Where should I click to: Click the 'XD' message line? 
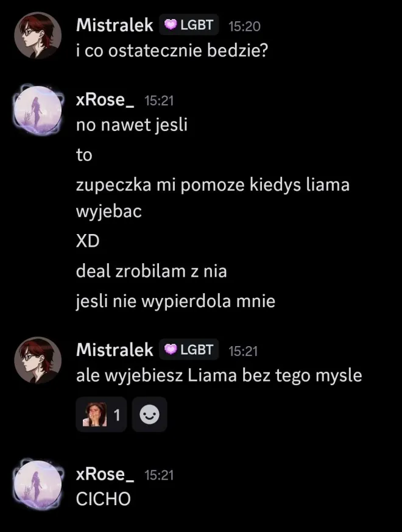[x=88, y=241]
